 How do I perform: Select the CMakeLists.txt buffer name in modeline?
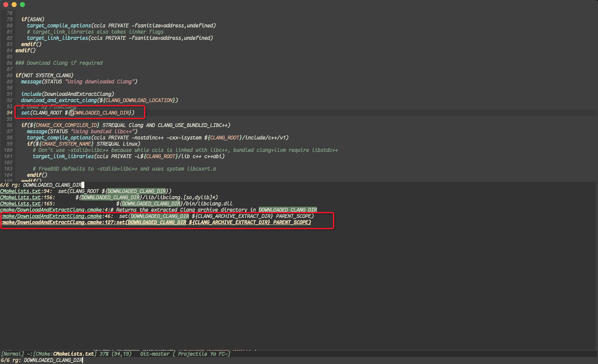pyautogui.click(x=73, y=354)
